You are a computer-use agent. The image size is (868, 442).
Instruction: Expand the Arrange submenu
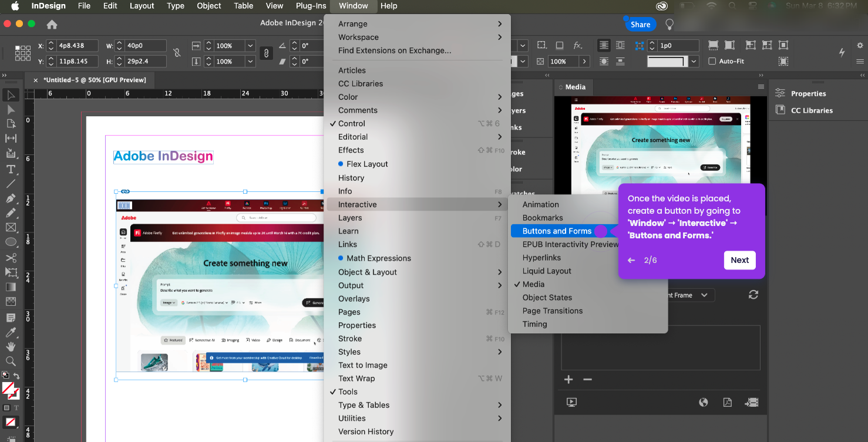point(418,23)
